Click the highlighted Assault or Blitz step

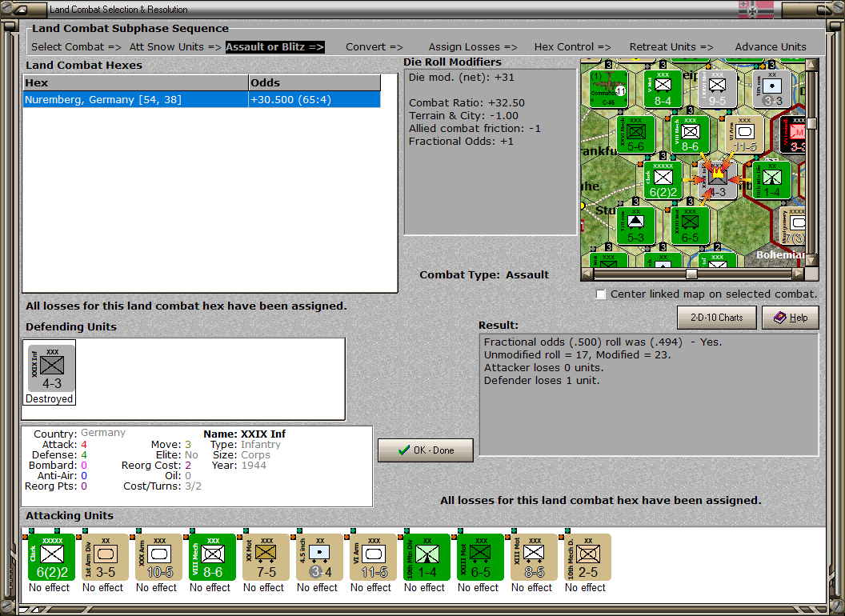coord(274,47)
